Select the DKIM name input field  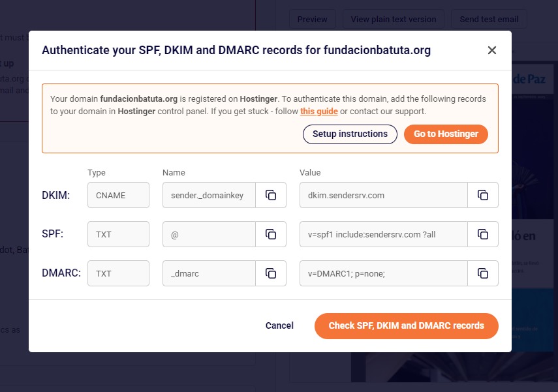[x=209, y=195]
